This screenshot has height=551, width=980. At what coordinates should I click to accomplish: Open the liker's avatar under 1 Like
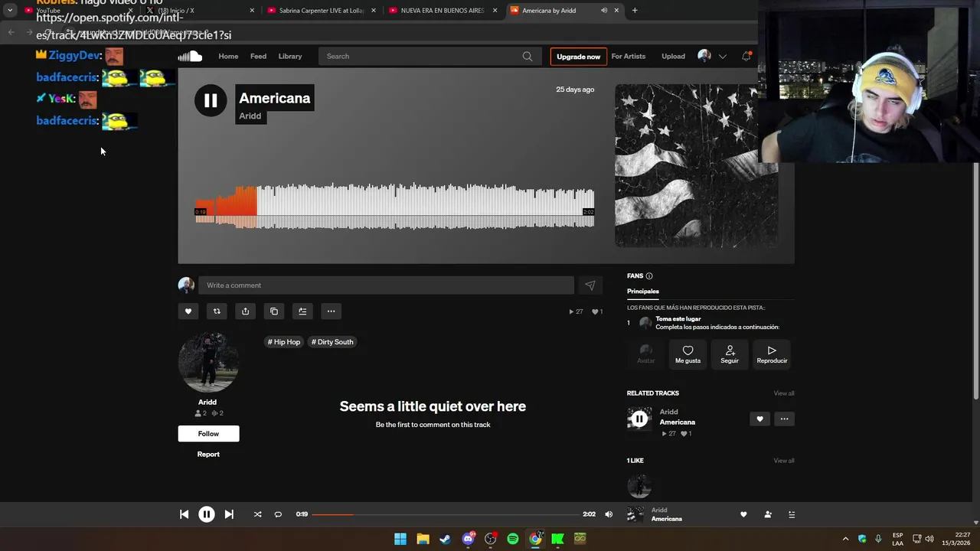pyautogui.click(x=639, y=486)
